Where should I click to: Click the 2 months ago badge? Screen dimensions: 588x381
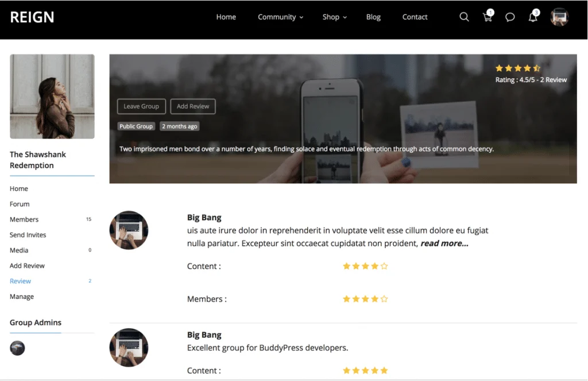(179, 126)
